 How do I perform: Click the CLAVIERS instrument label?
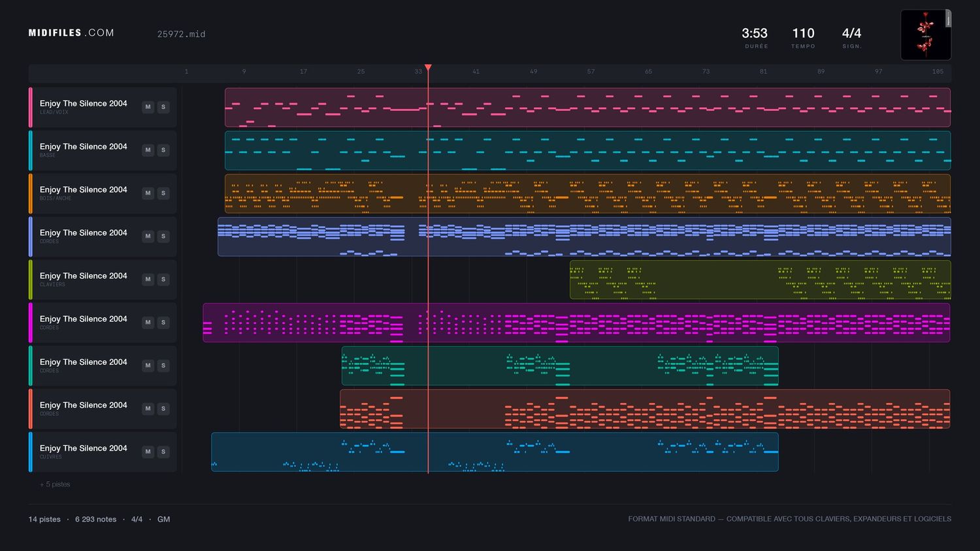click(52, 285)
